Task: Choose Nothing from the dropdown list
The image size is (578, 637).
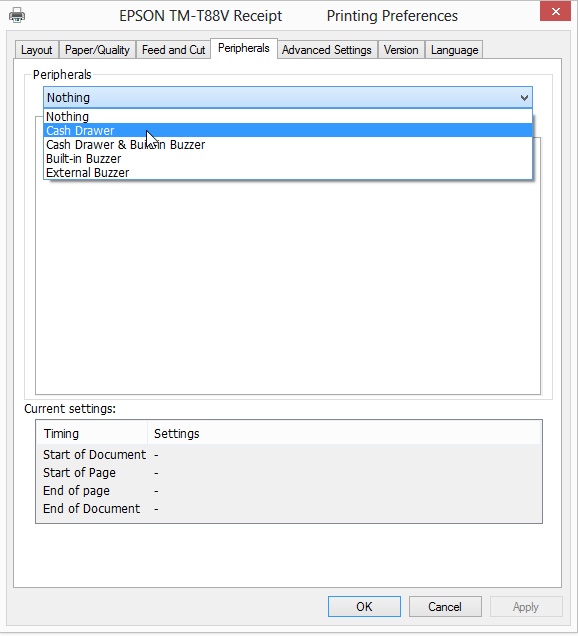Action: (288, 117)
